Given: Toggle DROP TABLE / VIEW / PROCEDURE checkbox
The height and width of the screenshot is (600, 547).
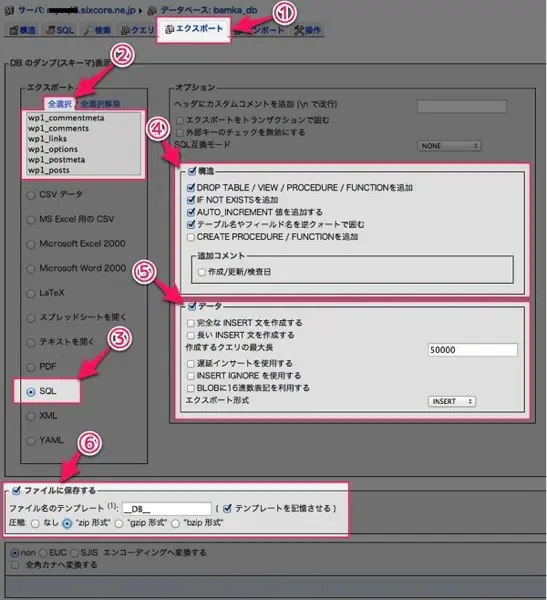Looking at the screenshot, I should (x=191, y=188).
